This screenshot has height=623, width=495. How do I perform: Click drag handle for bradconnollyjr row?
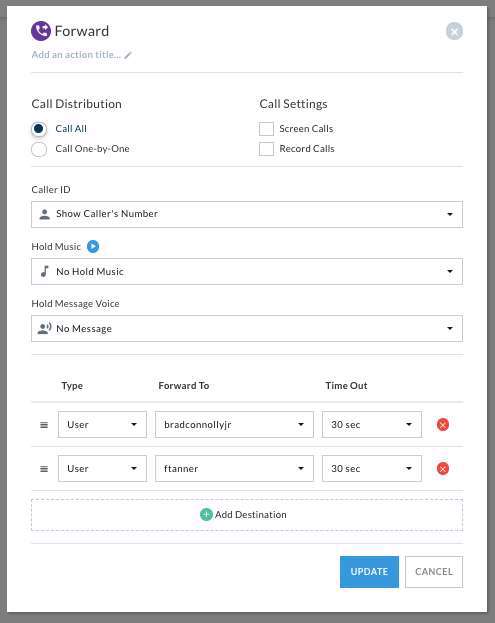tap(44, 425)
